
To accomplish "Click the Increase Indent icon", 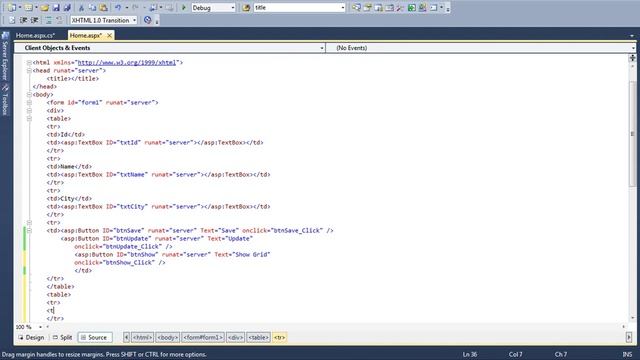I will (x=34, y=20).
